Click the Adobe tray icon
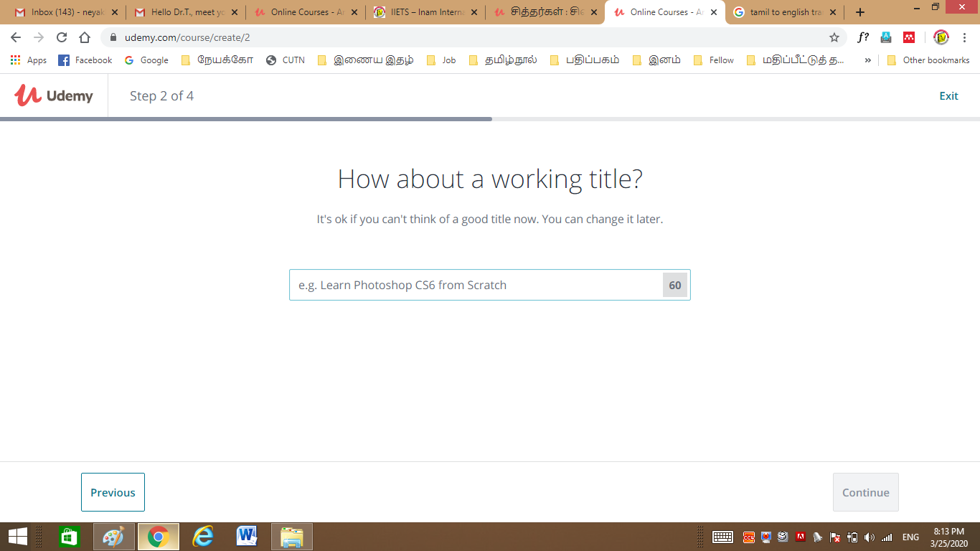This screenshot has height=551, width=980. click(801, 537)
